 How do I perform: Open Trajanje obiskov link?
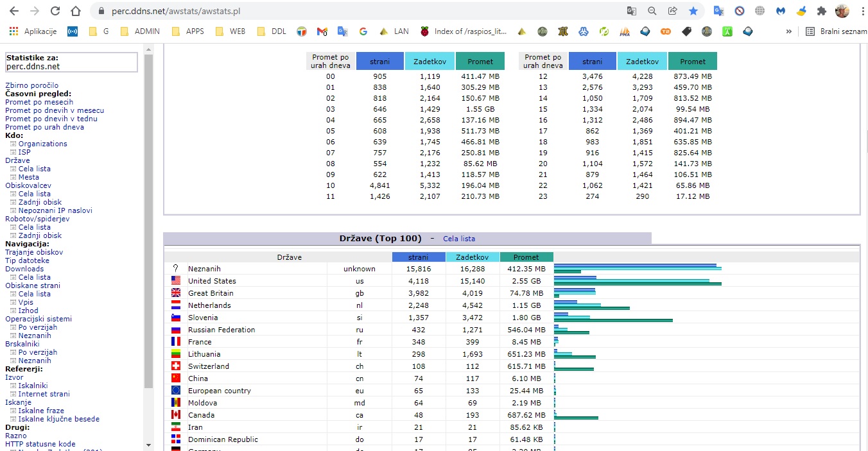(x=34, y=252)
